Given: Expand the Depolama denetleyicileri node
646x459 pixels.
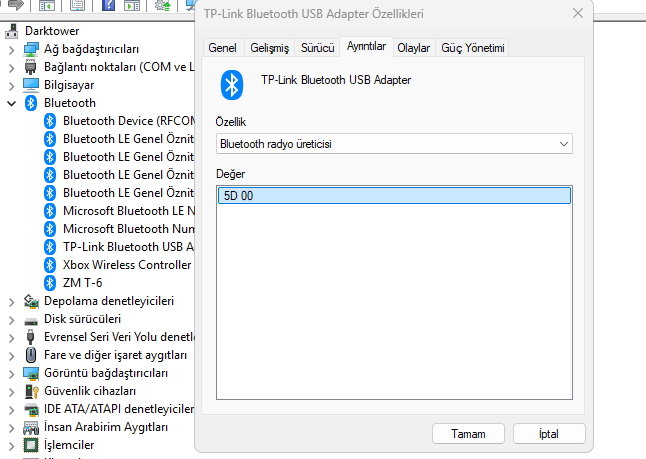Looking at the screenshot, I should coord(12,302).
